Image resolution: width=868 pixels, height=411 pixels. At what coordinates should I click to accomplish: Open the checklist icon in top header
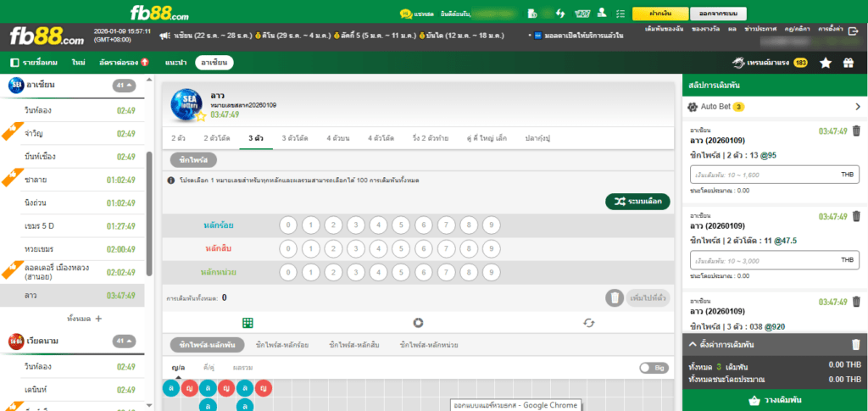[x=620, y=13]
